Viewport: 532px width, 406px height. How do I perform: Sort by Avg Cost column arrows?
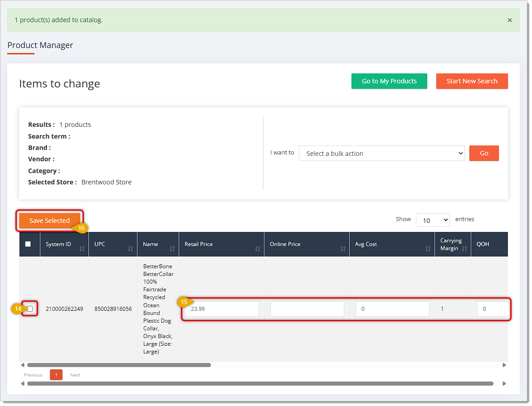click(x=428, y=249)
